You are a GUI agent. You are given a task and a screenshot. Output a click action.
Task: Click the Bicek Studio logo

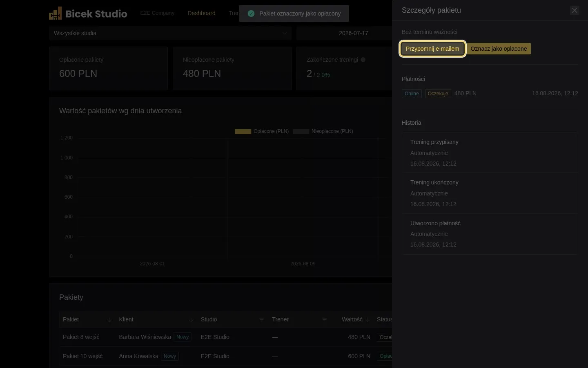(88, 13)
